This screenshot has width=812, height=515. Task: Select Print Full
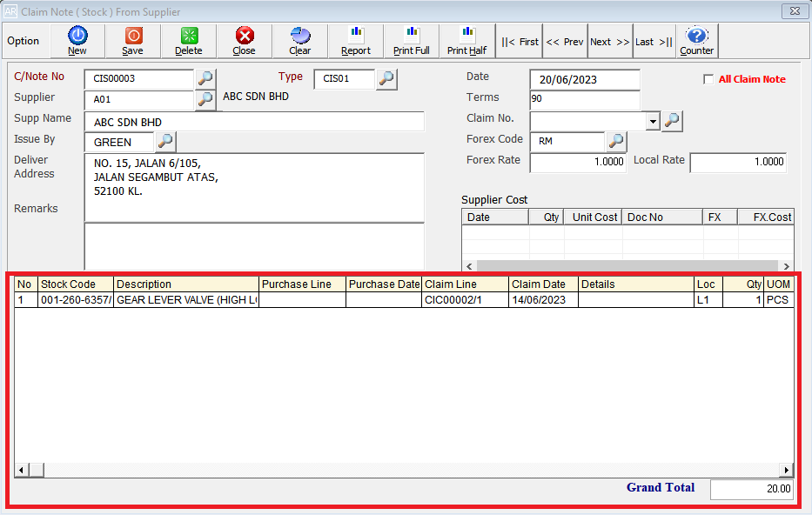pyautogui.click(x=412, y=40)
